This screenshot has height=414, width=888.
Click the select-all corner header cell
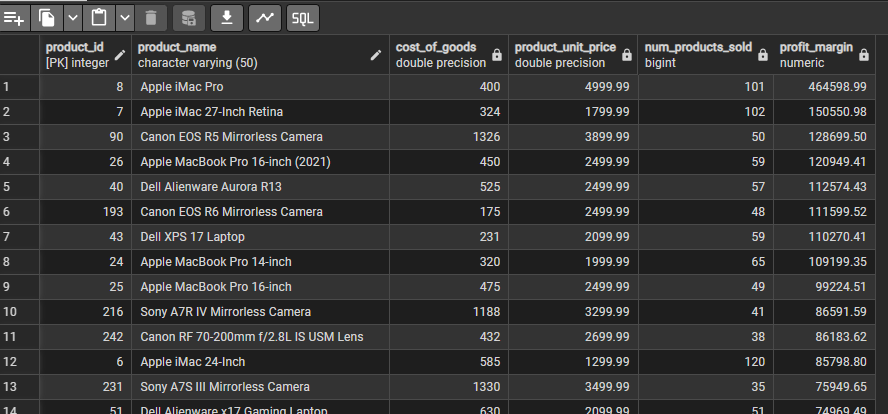19,55
